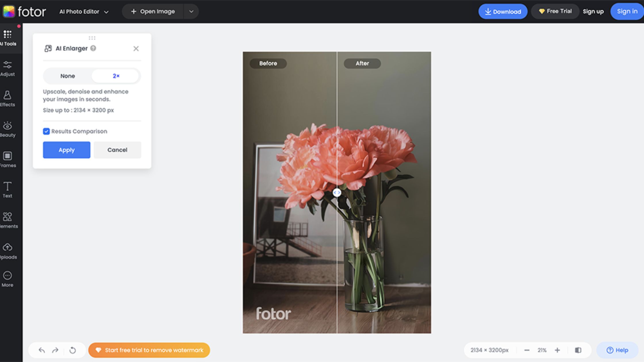
Task: Expand the Open Image dropdown arrow
Action: click(x=191, y=11)
